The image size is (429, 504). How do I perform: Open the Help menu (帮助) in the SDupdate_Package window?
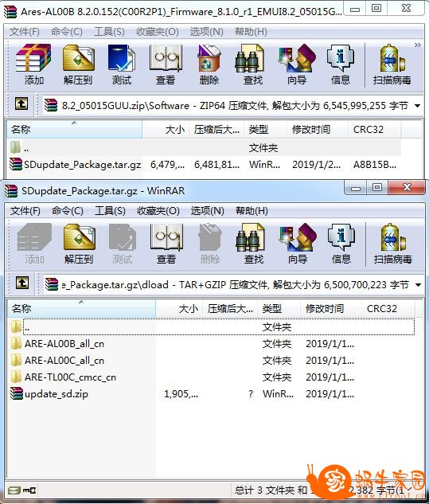point(252,211)
